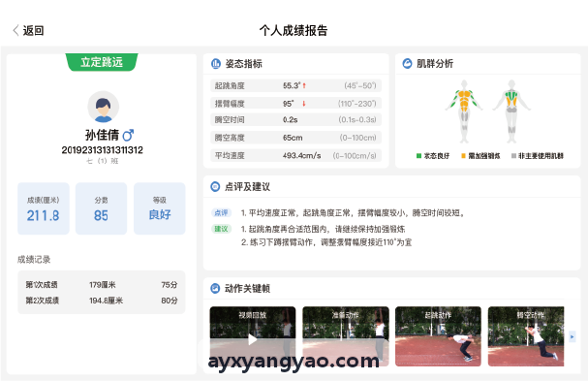Open the 成绩(厘米) 211.8 card
The height and width of the screenshot is (381, 588).
pyautogui.click(x=44, y=208)
